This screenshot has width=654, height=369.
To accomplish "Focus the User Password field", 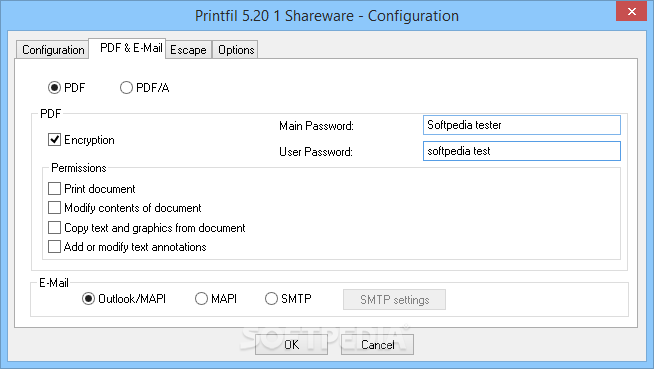I will pyautogui.click(x=522, y=151).
